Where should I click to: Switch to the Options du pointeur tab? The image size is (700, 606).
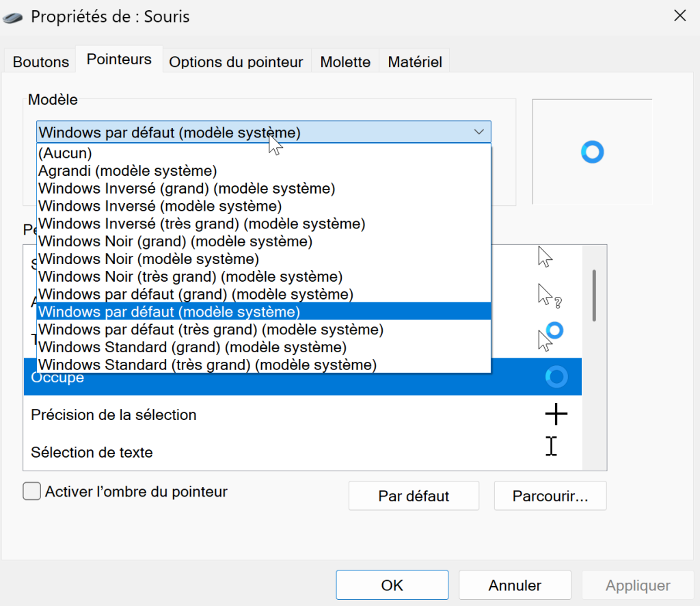[236, 62]
